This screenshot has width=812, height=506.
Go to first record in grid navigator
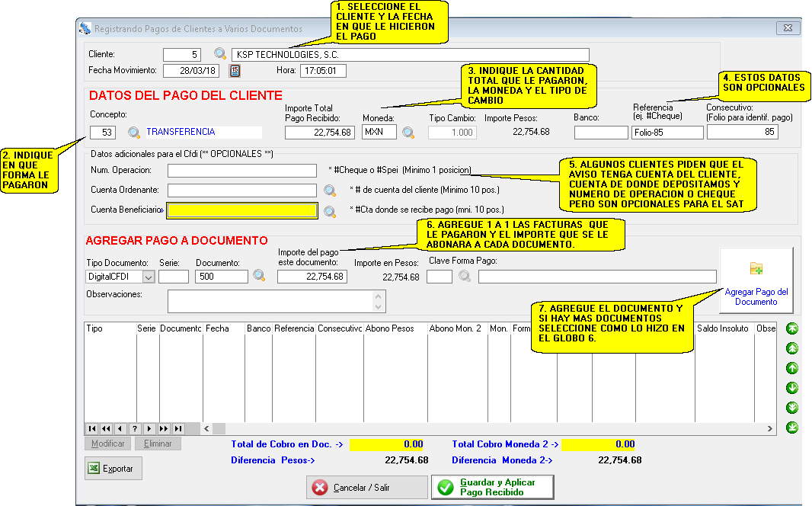pos(92,429)
